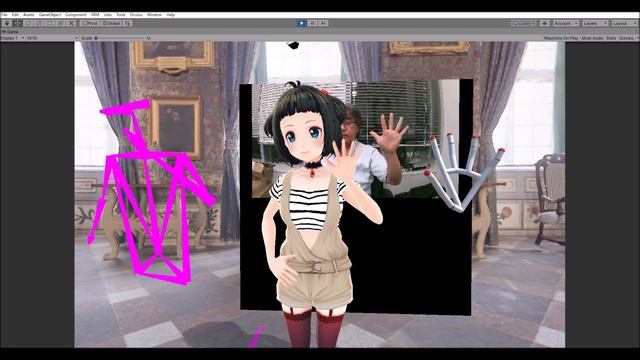The height and width of the screenshot is (360, 640).
Task: Select the Hand tool in toolbar
Action: tap(7, 23)
